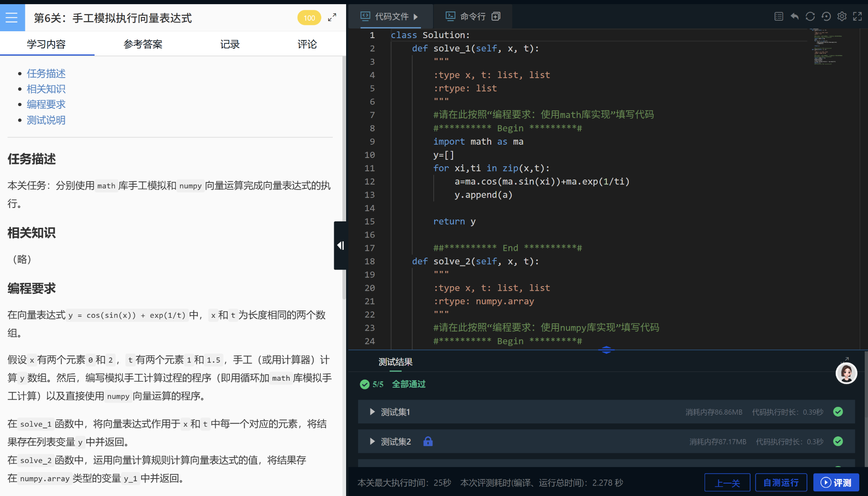Click line number 18 in editor gutter
Viewport: 868px width, 496px height.
(x=370, y=261)
